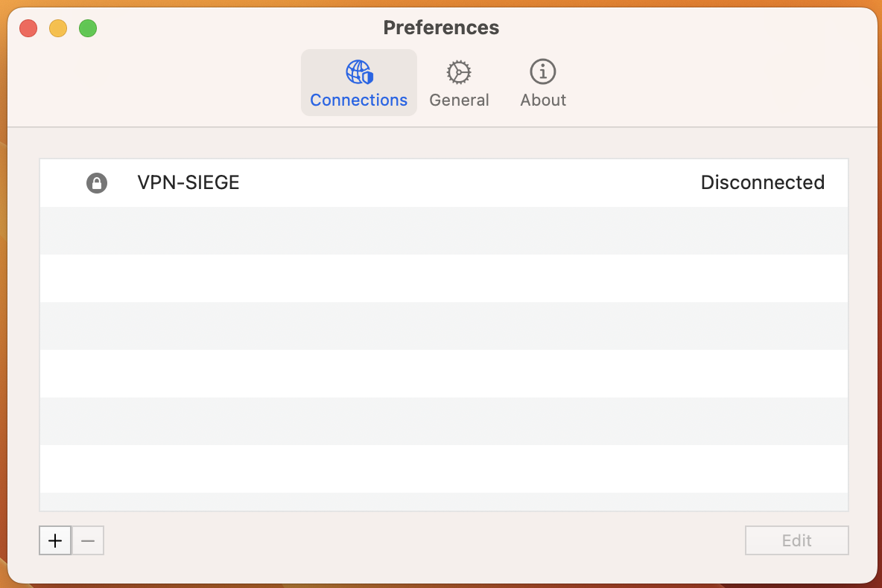
Task: Click the empty toolbar area right of About
Action: pos(708,82)
